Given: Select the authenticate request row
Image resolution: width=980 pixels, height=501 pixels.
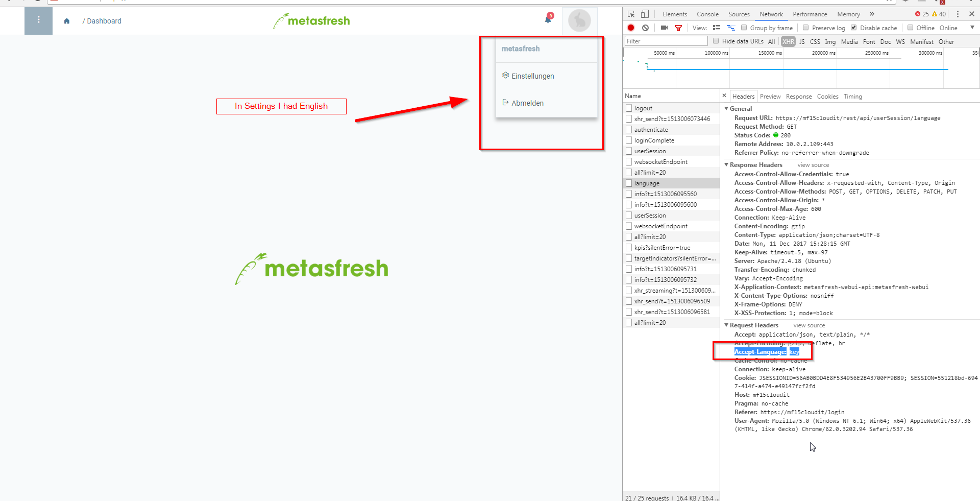Looking at the screenshot, I should coord(671,130).
